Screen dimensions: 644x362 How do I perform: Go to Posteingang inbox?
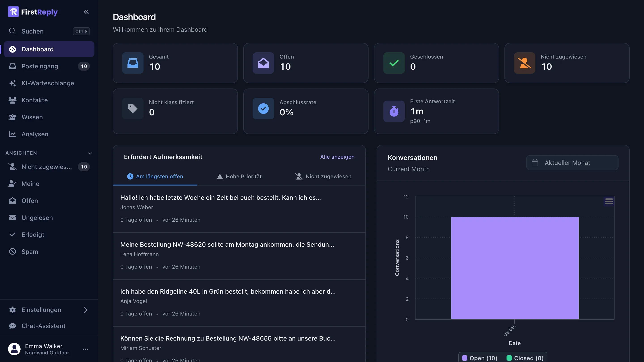(x=49, y=66)
